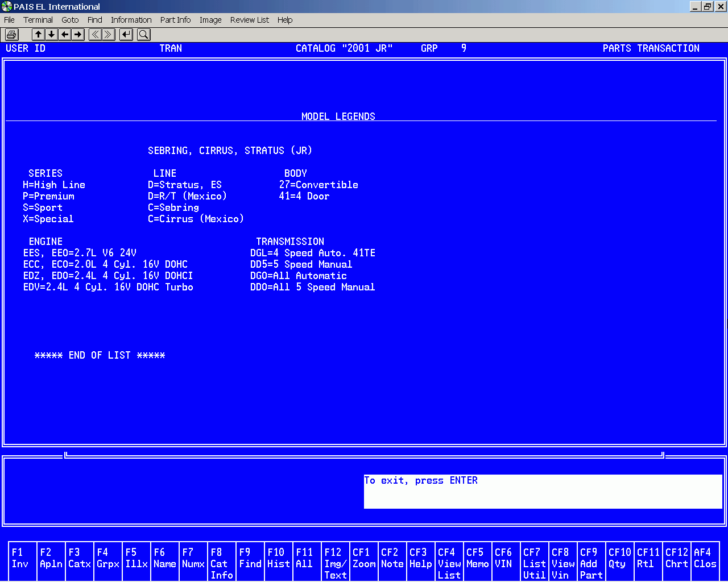The height and width of the screenshot is (582, 728).
Task: Select the CF8 View Vin function key
Action: 563,562
